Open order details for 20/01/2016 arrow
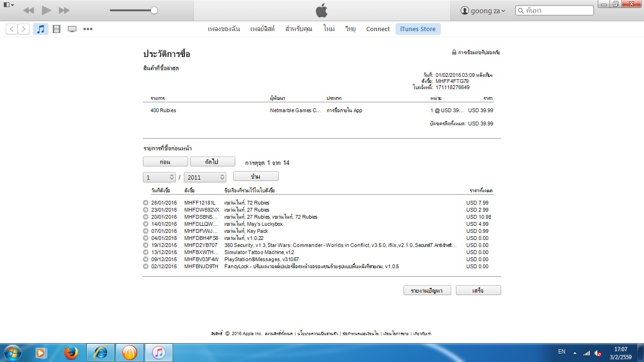This screenshot has width=644, height=362. (x=146, y=217)
